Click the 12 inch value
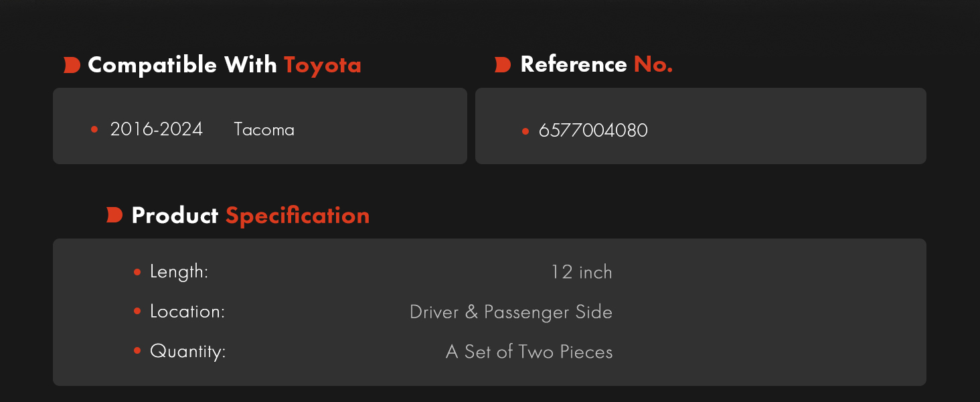The height and width of the screenshot is (402, 980). click(x=582, y=272)
